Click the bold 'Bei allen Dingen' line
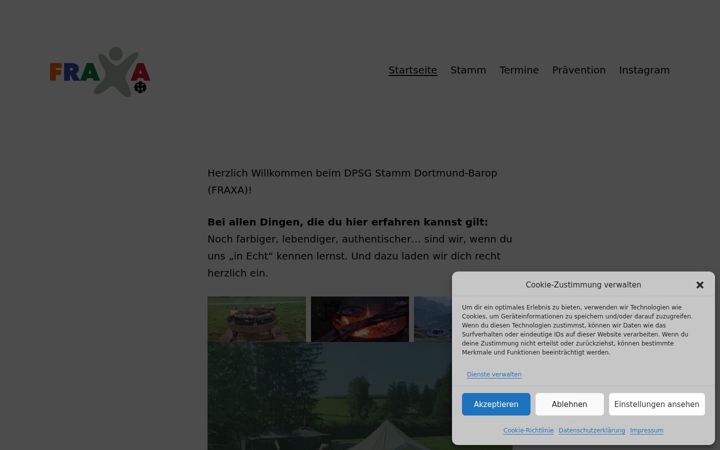720x450 pixels. click(348, 222)
